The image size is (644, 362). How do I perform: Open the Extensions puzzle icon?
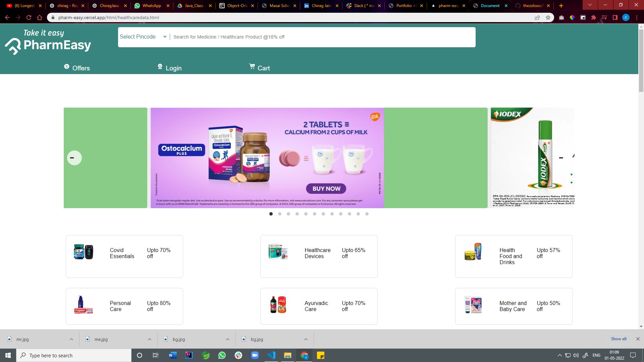pos(594,17)
